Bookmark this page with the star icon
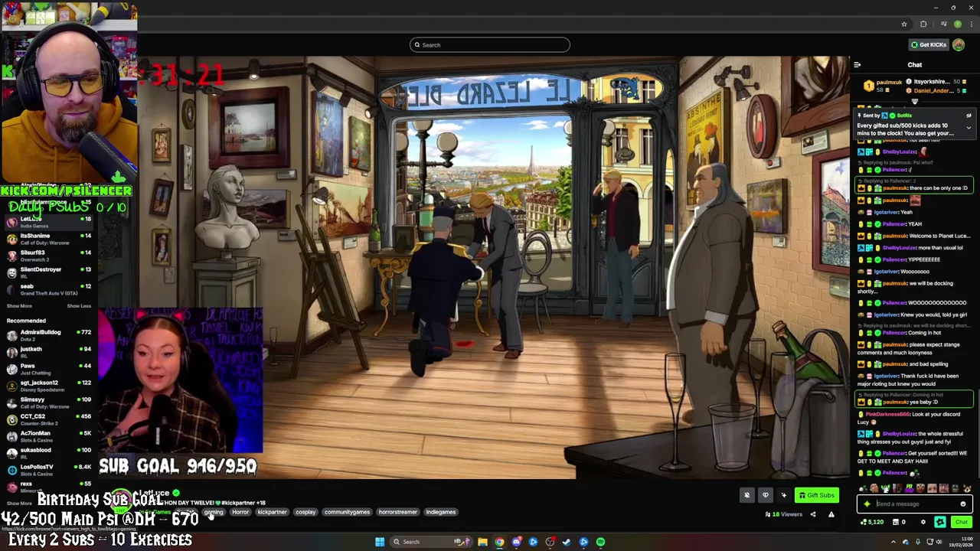 pos(904,24)
